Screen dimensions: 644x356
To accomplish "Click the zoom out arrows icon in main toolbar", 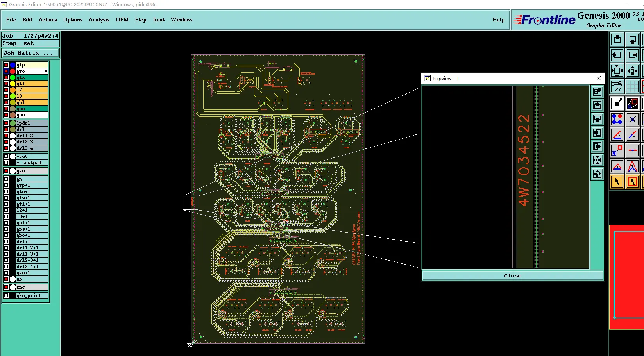I will pyautogui.click(x=633, y=71).
